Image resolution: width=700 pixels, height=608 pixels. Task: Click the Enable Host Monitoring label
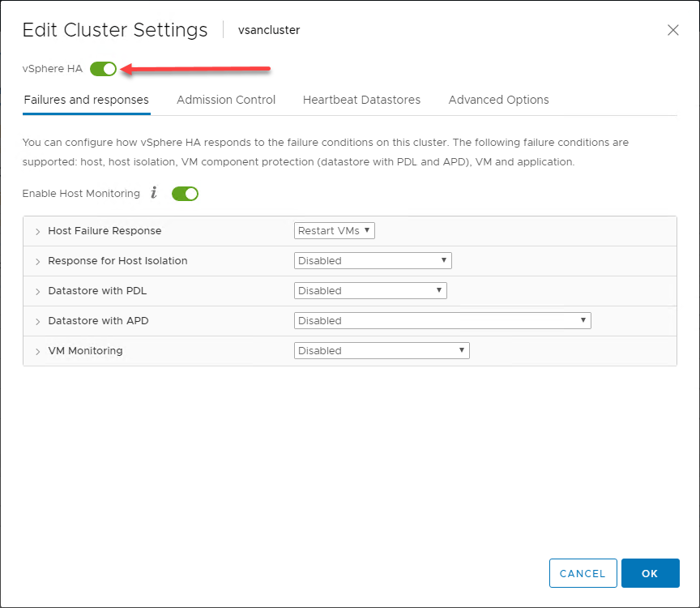pos(81,194)
